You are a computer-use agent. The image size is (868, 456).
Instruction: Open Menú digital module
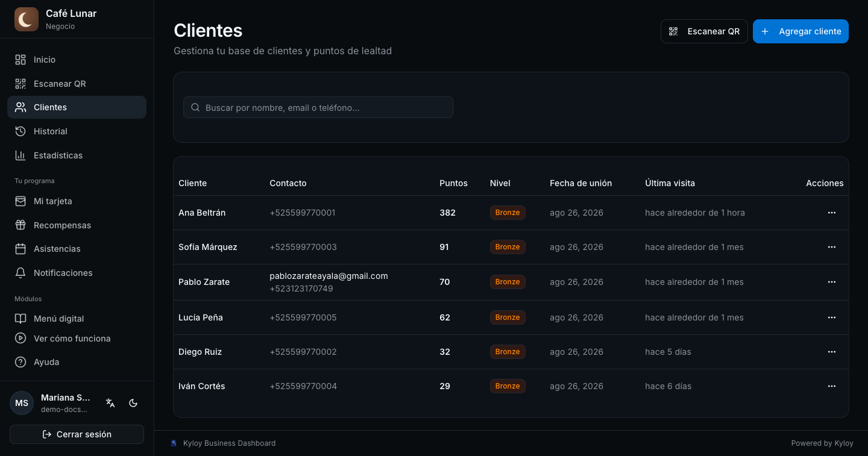coord(77,319)
